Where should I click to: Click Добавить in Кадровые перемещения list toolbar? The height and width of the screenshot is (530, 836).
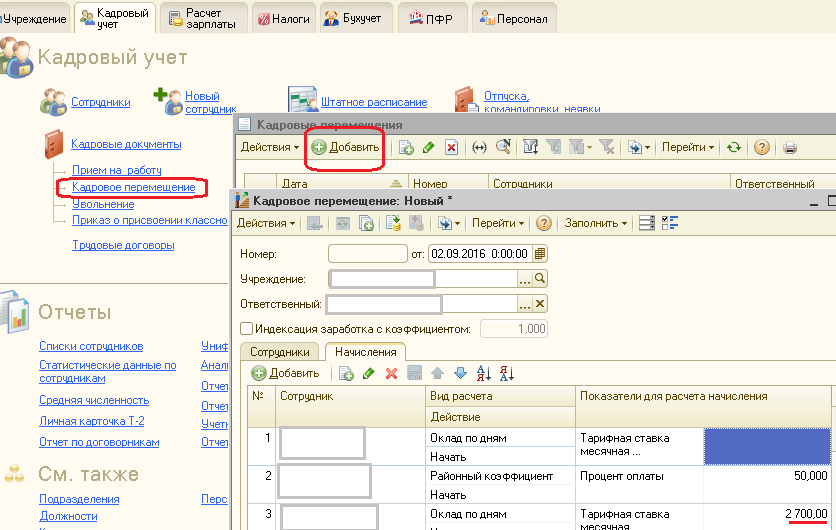coord(345,147)
